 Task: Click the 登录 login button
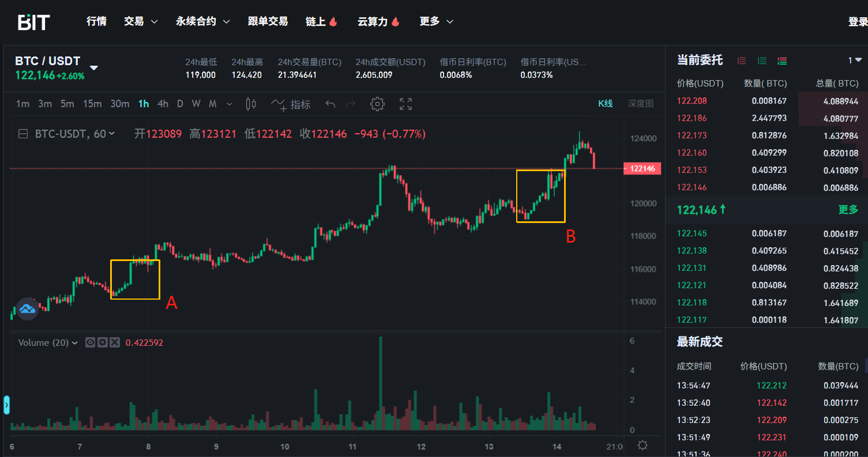(x=858, y=21)
